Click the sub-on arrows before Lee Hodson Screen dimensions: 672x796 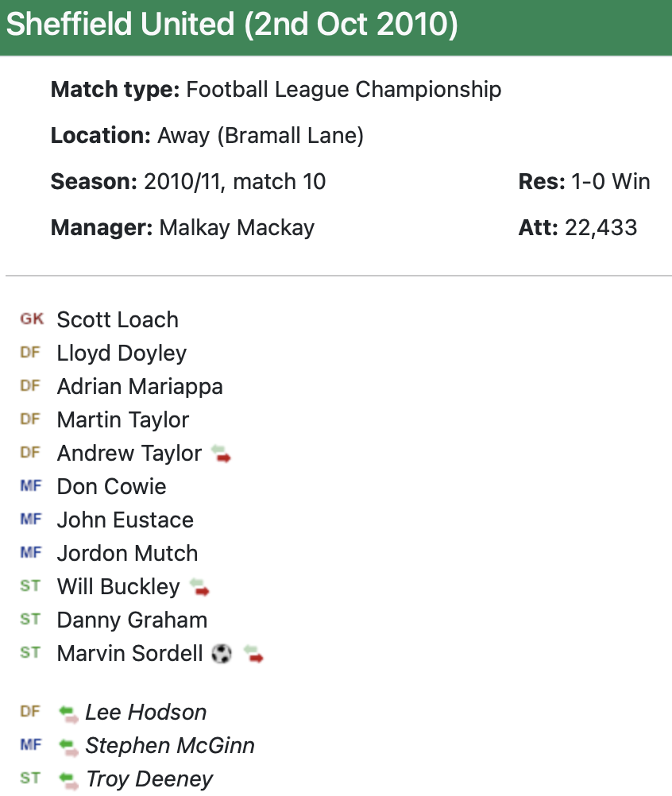[x=69, y=713]
